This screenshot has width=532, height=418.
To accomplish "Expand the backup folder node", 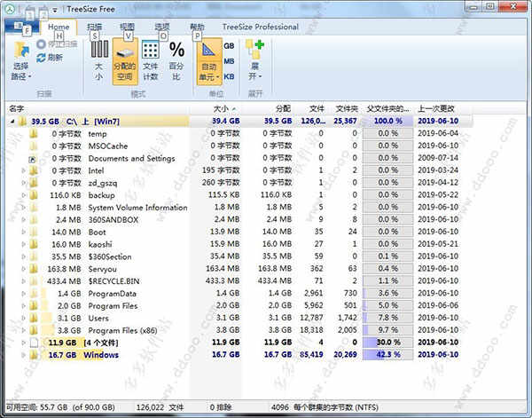I will pyautogui.click(x=24, y=195).
